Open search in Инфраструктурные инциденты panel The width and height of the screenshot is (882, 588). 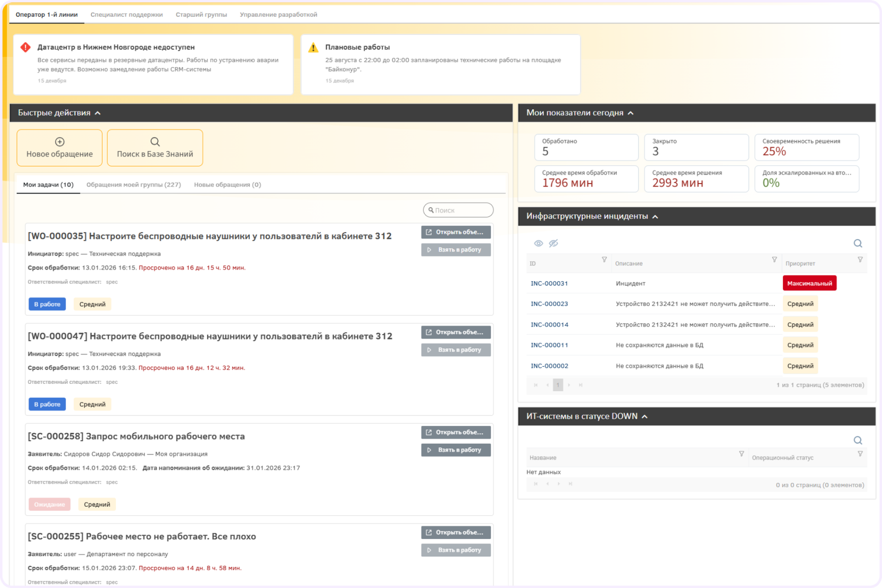point(858,243)
